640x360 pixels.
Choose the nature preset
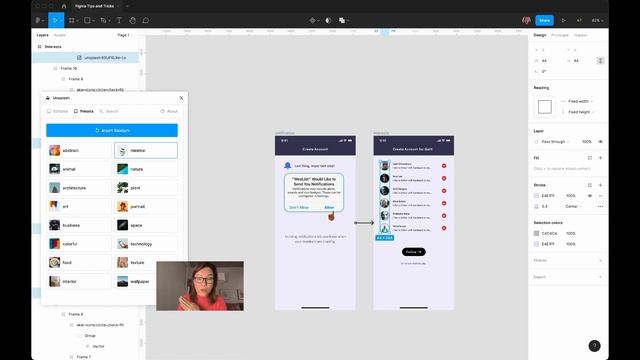coord(146,169)
